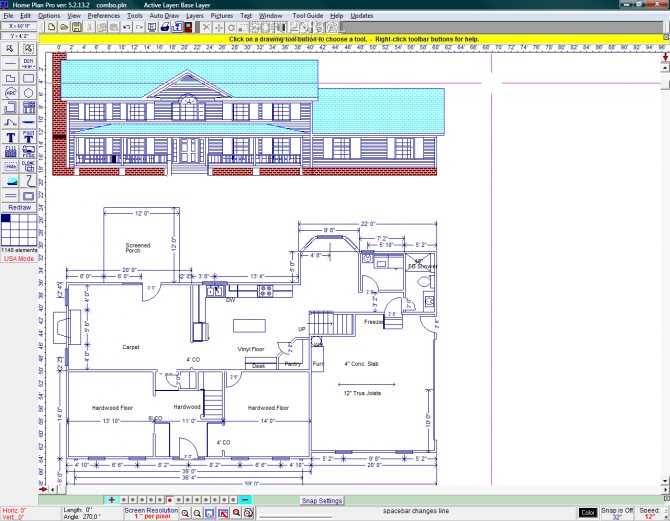
Task: Select the Circle drawing tool
Action: [x=28, y=93]
